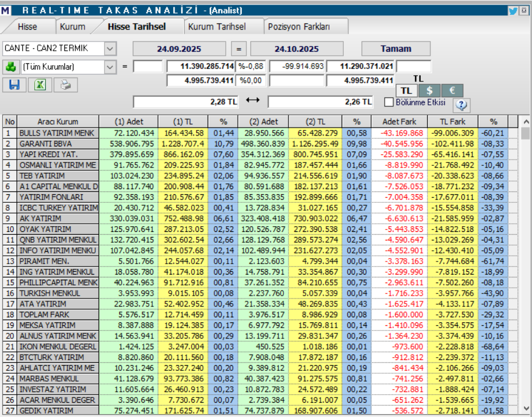532x417 pixels.
Task: Click the green clover institutions icon
Action: (11, 67)
